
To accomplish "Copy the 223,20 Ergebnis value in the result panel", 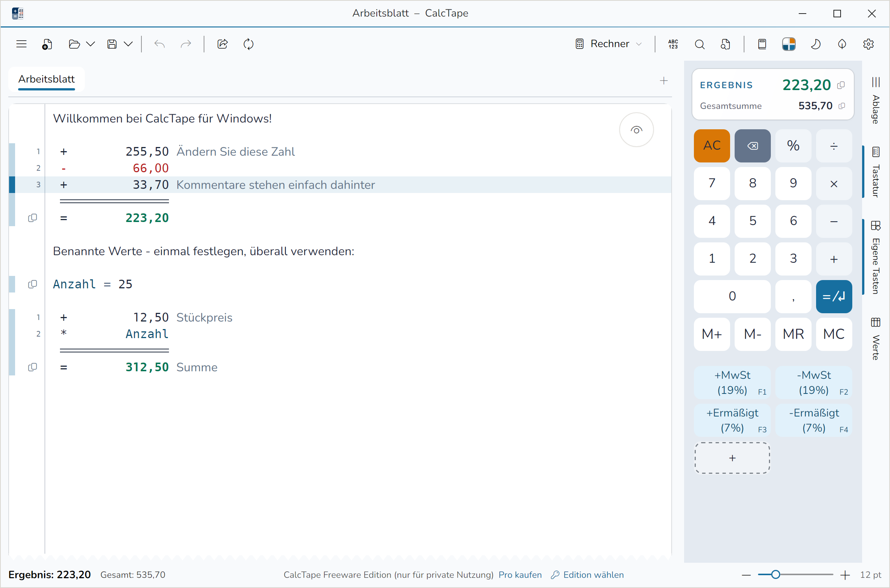I will [841, 86].
